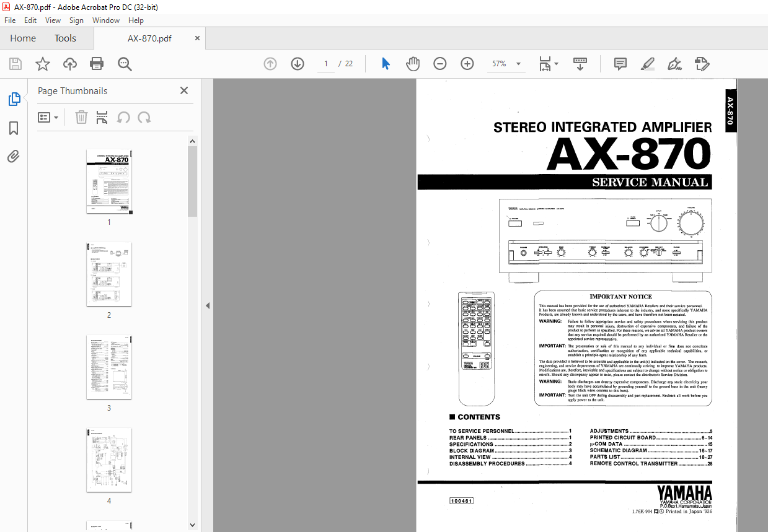Select the AX-870.pdf document tab
Viewport: 768px width, 532px height.
click(x=149, y=38)
